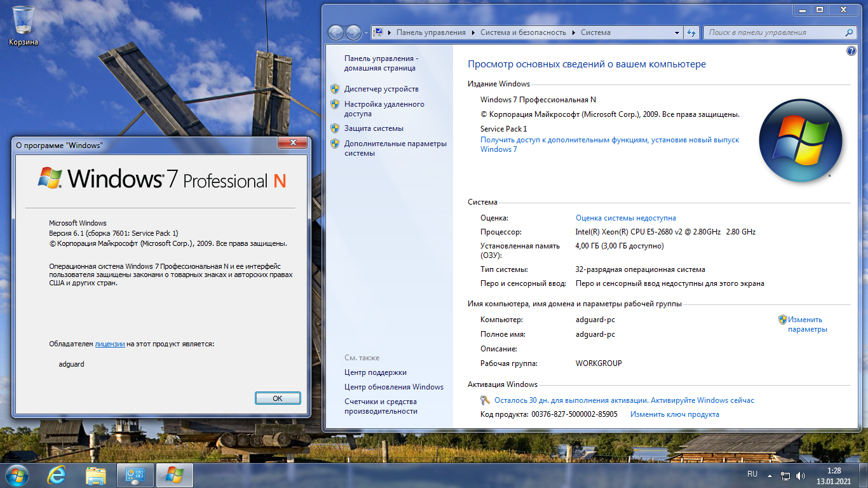Click the adguard licensee name in About dialog
The image size is (868, 488).
(71, 364)
